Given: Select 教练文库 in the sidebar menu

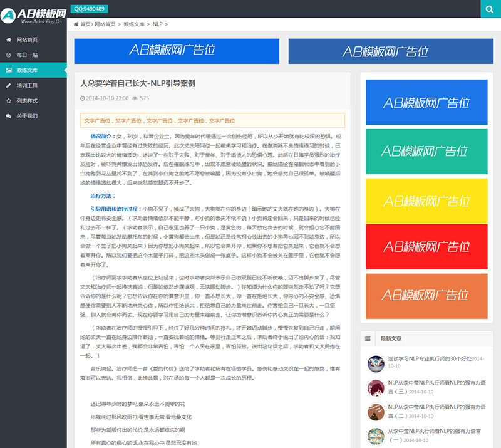Looking at the screenshot, I should point(33,70).
